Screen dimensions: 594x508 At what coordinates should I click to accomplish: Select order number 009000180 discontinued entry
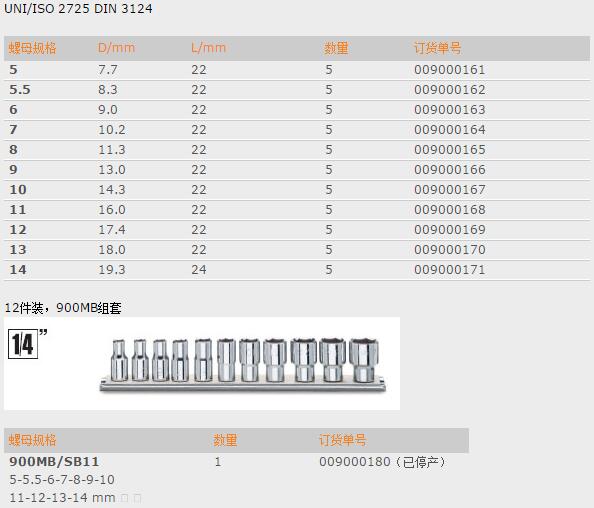(382, 462)
